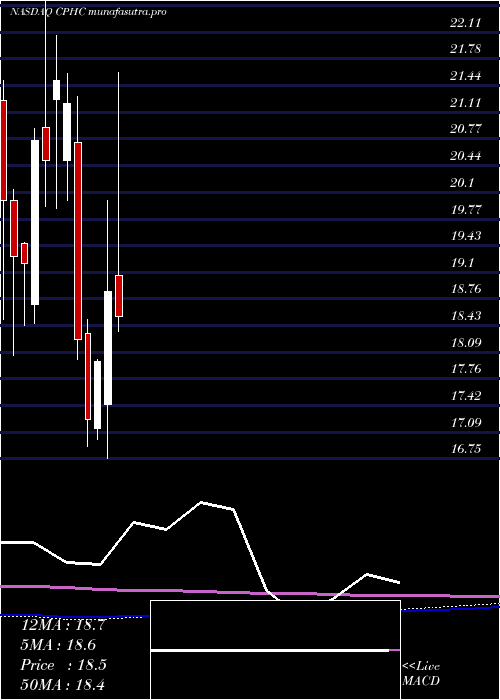The width and height of the screenshot is (500, 700).
Task: Click the 19.1 price axis label
Action: pyautogui.click(x=462, y=262)
